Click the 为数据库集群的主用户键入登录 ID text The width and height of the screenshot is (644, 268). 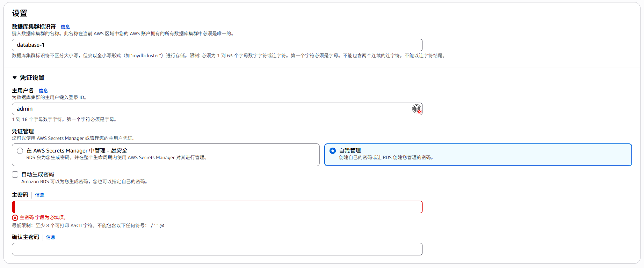click(x=49, y=98)
